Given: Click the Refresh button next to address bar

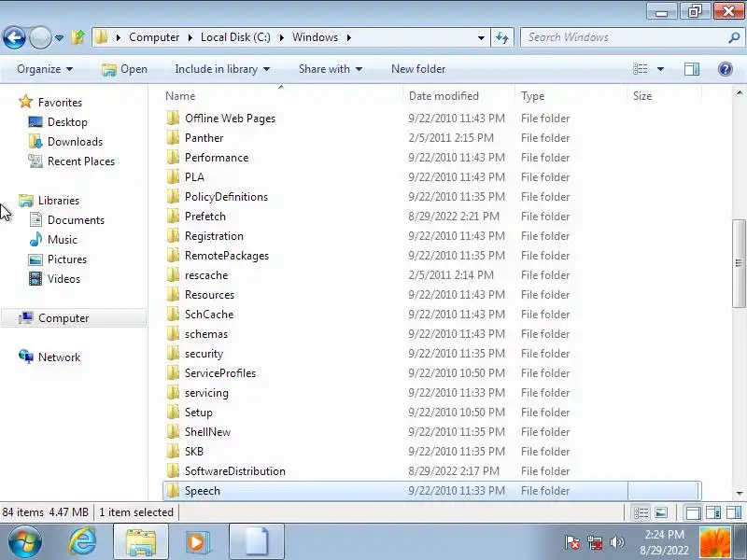Looking at the screenshot, I should pyautogui.click(x=502, y=37).
